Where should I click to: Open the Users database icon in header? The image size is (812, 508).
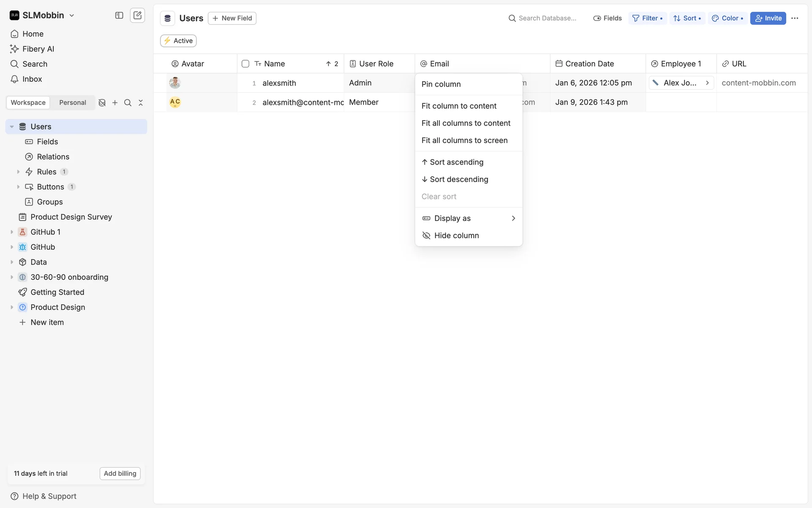[167, 18]
